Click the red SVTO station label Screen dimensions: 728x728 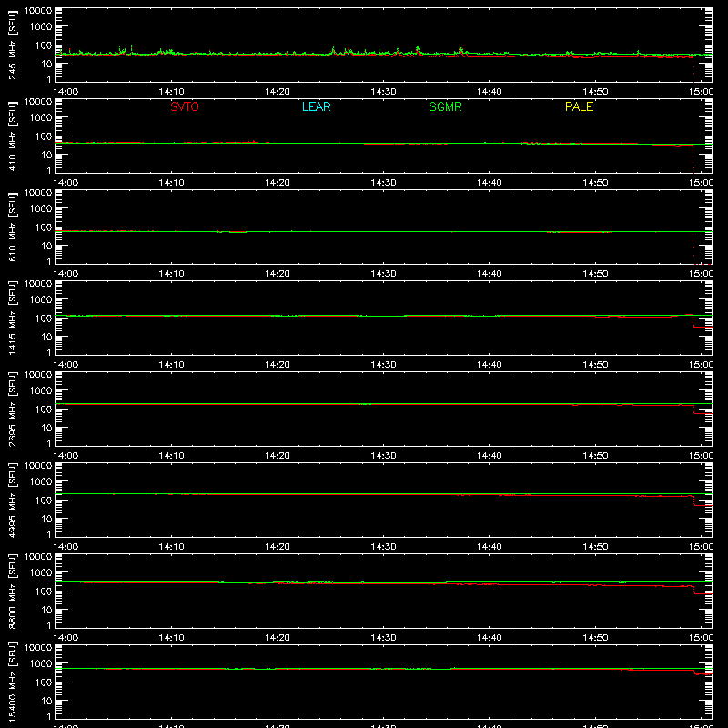point(185,106)
